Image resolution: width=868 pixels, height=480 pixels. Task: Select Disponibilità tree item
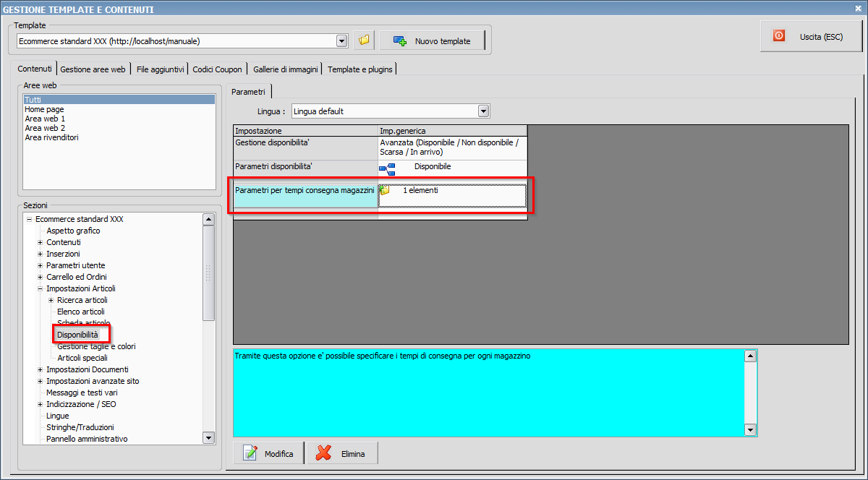coord(77,335)
